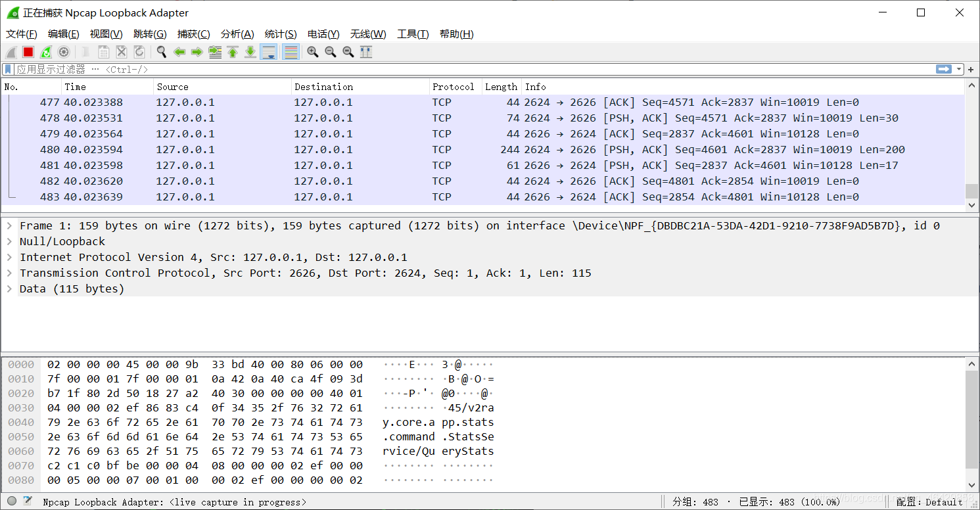This screenshot has width=980, height=510.
Task: Expand the Data (115 bytes) node
Action: coord(9,289)
